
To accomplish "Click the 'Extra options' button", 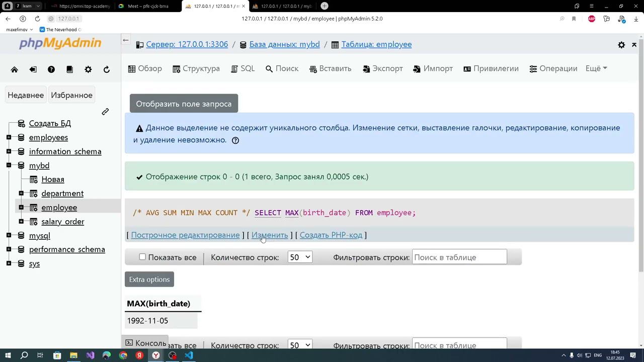I will (149, 280).
